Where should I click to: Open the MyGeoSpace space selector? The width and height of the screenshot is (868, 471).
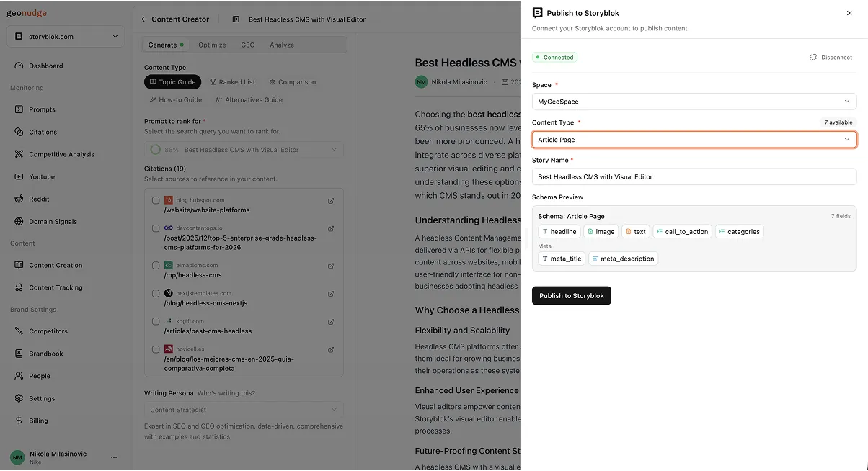693,101
